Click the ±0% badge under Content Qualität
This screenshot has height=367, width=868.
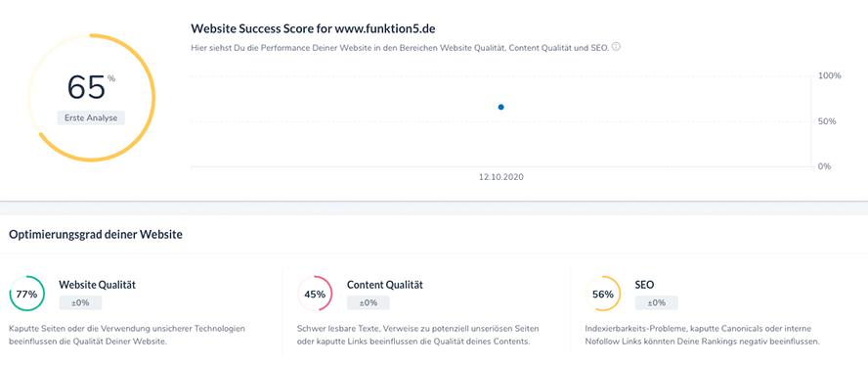click(x=369, y=302)
